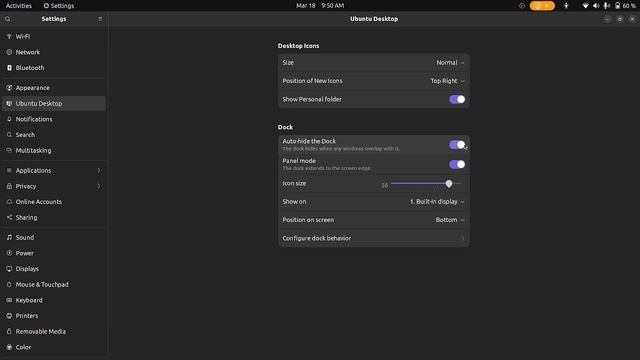
Task: Click the Wi-Fi indicator in top bar
Action: [585, 6]
